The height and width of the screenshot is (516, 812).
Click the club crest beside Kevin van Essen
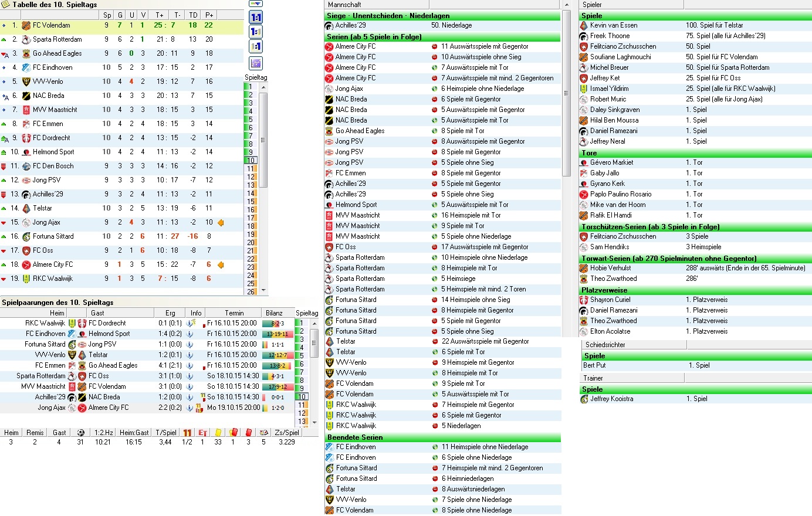point(584,25)
